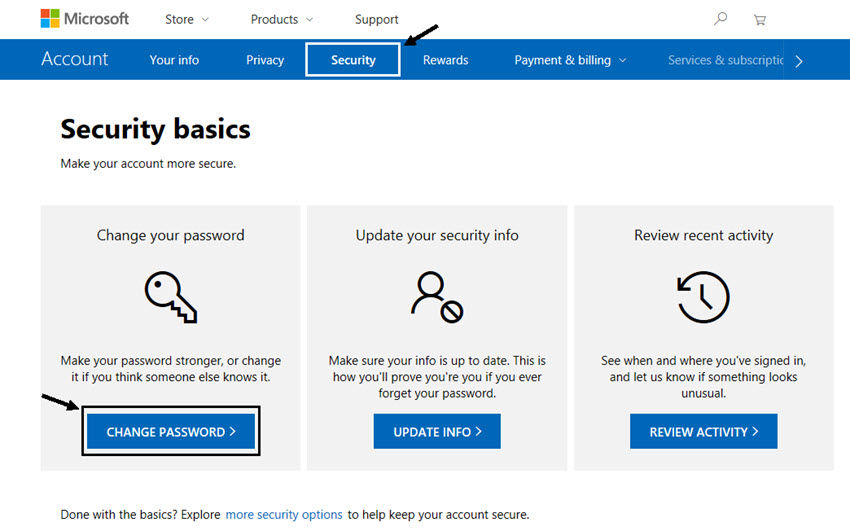The width and height of the screenshot is (850, 531).
Task: Click the Security basics heading
Action: pyautogui.click(x=156, y=129)
